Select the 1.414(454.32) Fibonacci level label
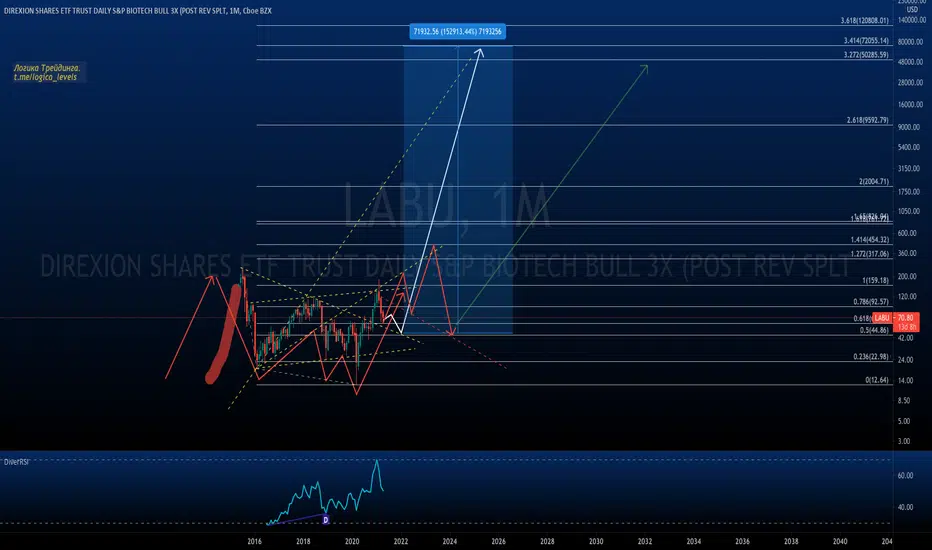 coord(870,240)
